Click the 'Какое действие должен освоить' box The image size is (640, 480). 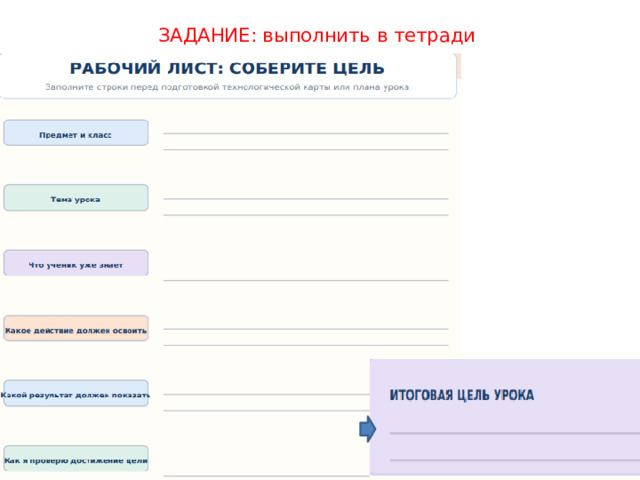coord(76,329)
